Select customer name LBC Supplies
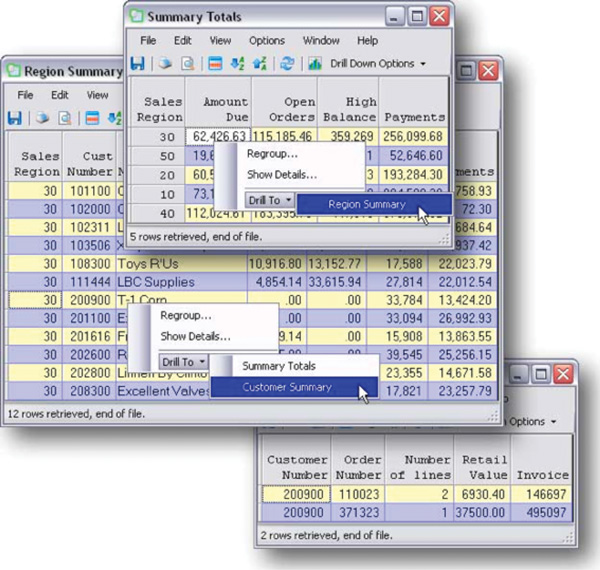This screenshot has height=570, width=600. coord(181,282)
